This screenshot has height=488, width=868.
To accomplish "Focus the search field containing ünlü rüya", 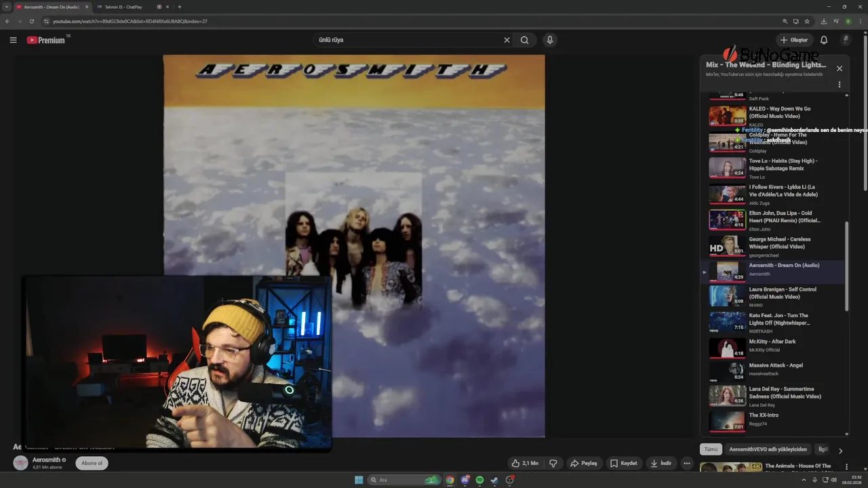I will 407,40.
